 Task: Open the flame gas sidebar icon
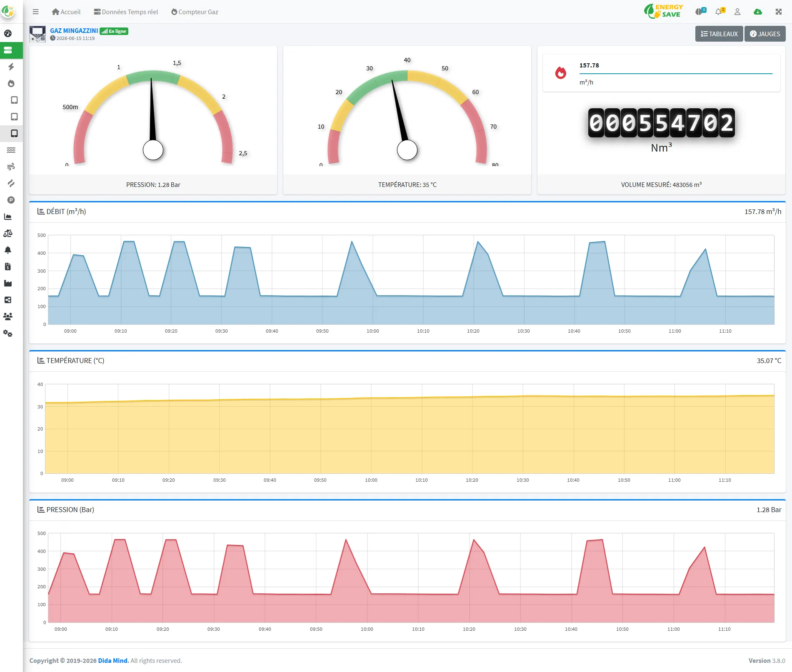click(11, 83)
